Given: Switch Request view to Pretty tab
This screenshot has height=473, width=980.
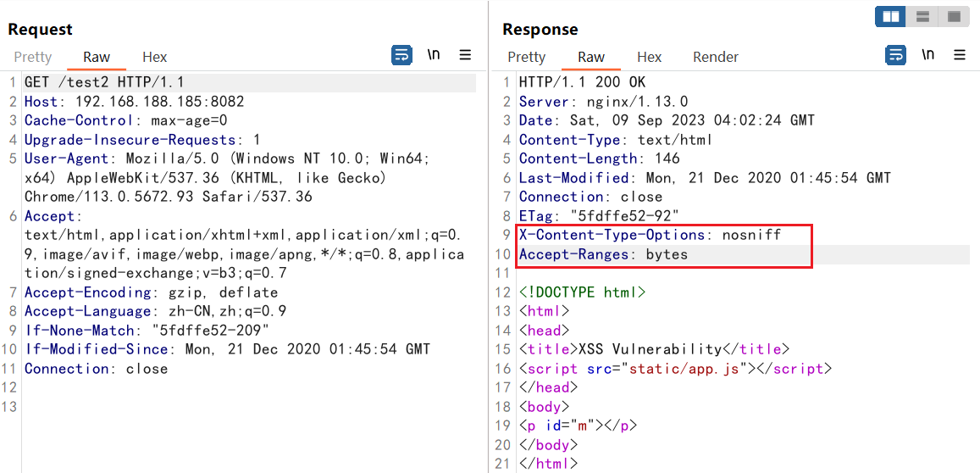Looking at the screenshot, I should [32, 57].
